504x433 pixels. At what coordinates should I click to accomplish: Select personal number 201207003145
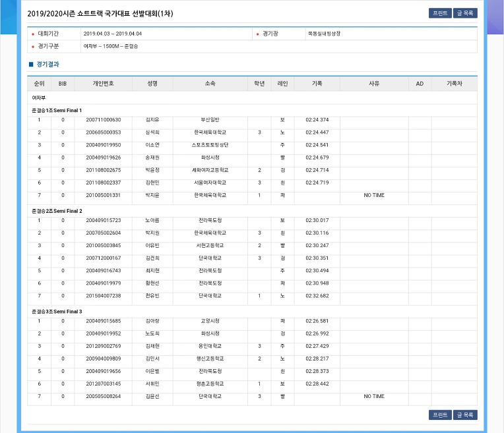click(x=104, y=384)
